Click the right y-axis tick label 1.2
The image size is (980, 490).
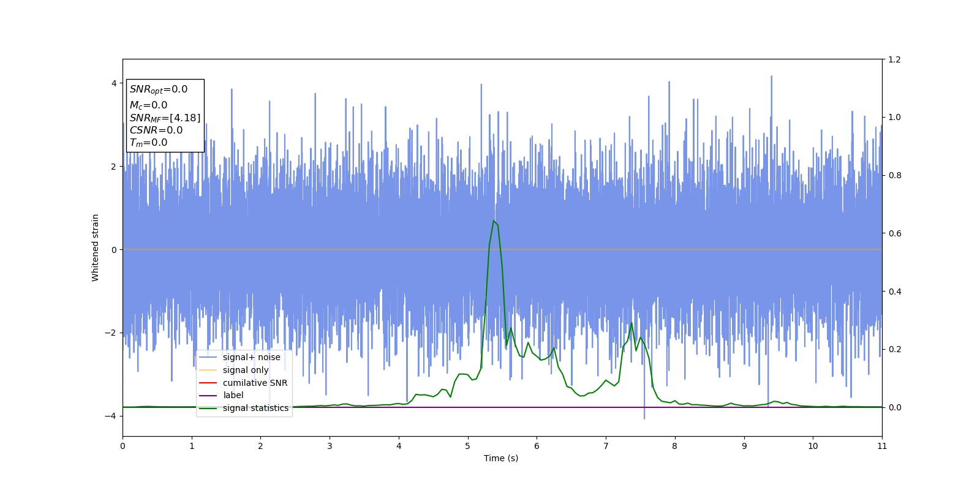(895, 59)
